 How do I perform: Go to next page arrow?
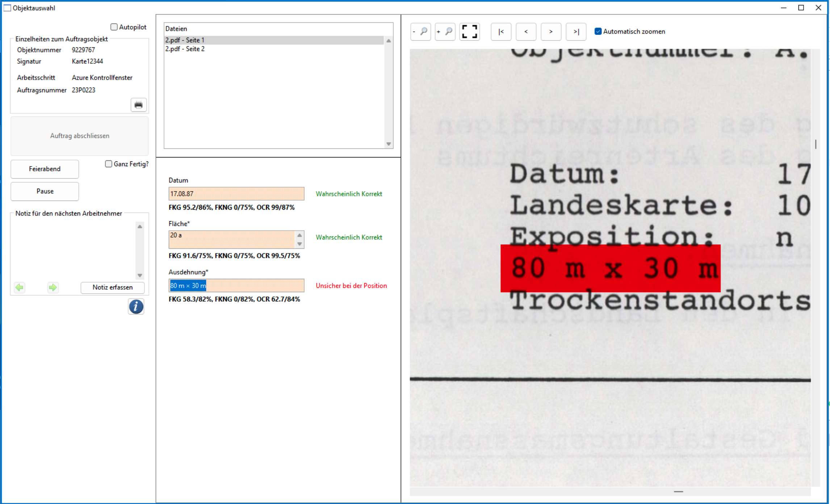[x=551, y=32]
